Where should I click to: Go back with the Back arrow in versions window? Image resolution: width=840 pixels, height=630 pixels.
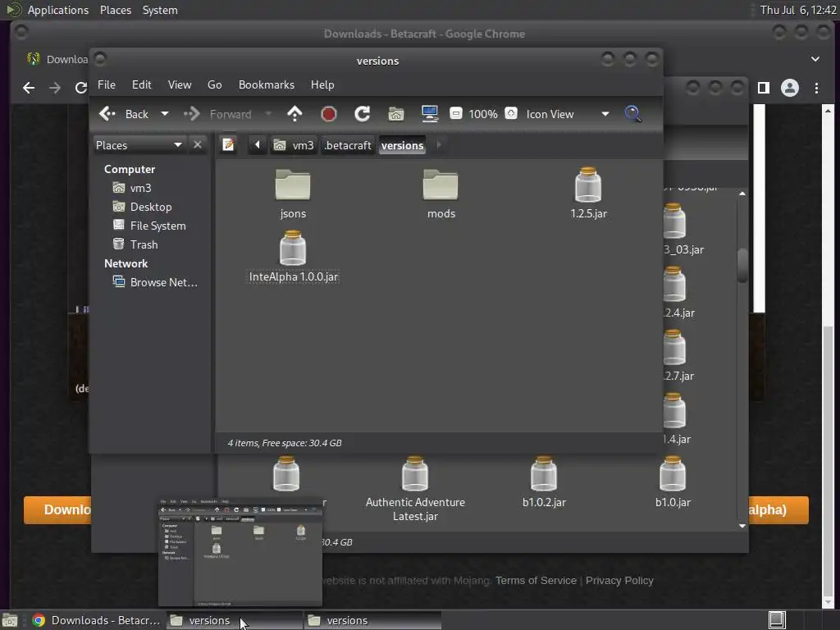click(125, 114)
